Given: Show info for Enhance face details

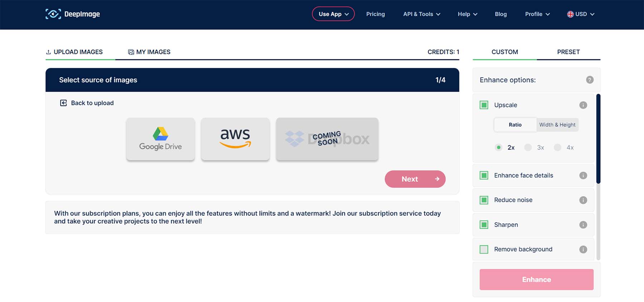Looking at the screenshot, I should (583, 175).
